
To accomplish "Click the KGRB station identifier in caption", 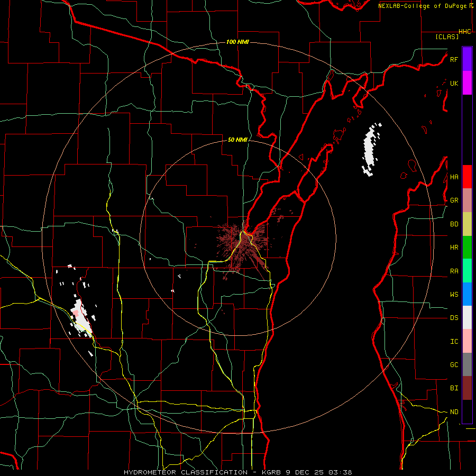I will (272, 472).
